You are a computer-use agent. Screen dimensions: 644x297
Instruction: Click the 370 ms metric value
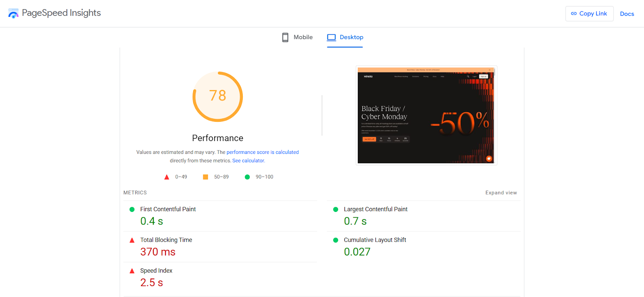pos(158,252)
